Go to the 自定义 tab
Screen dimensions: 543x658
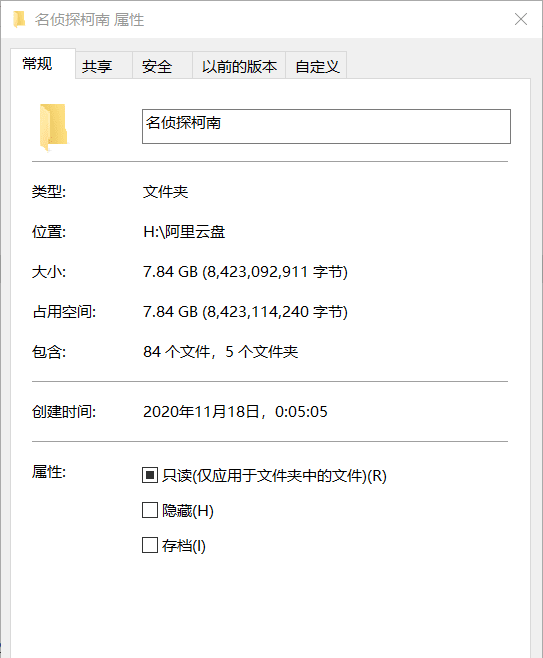[x=316, y=66]
